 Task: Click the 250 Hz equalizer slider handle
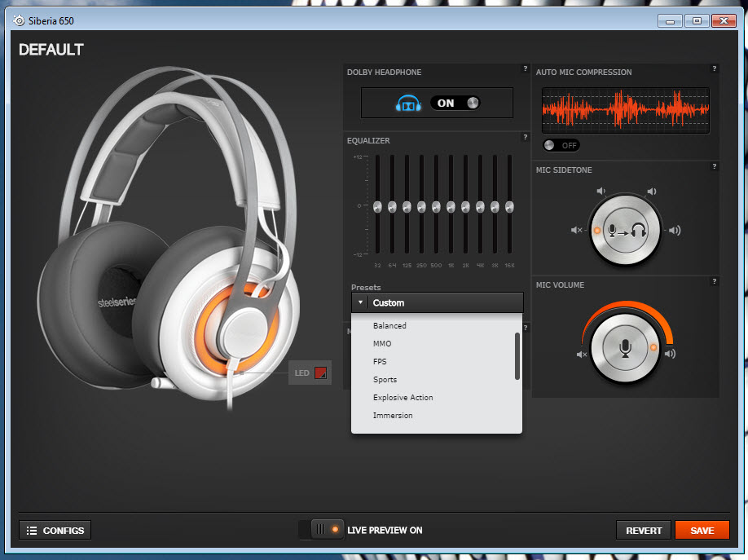[x=421, y=207]
